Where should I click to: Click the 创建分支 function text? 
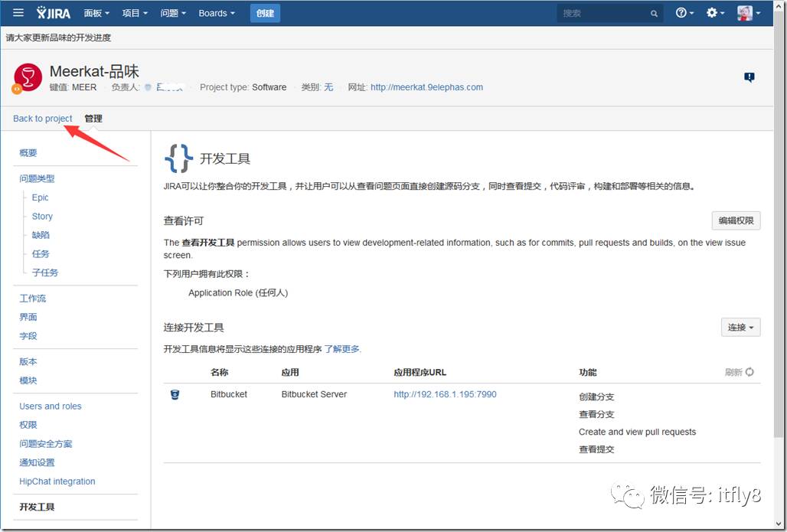click(596, 397)
